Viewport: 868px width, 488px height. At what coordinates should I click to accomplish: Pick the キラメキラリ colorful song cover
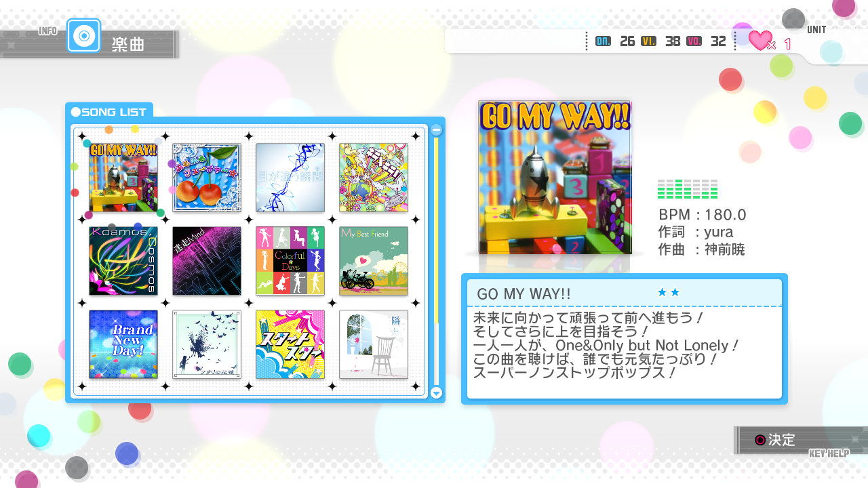click(x=374, y=178)
